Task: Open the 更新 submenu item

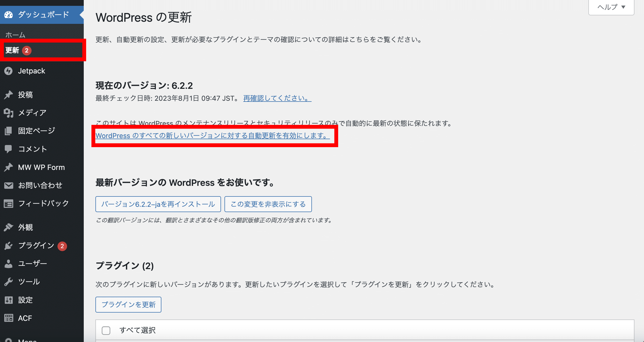Action: 12,50
